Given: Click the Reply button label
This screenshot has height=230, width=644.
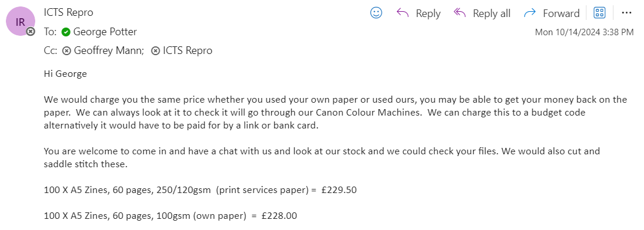Looking at the screenshot, I should click(428, 13).
